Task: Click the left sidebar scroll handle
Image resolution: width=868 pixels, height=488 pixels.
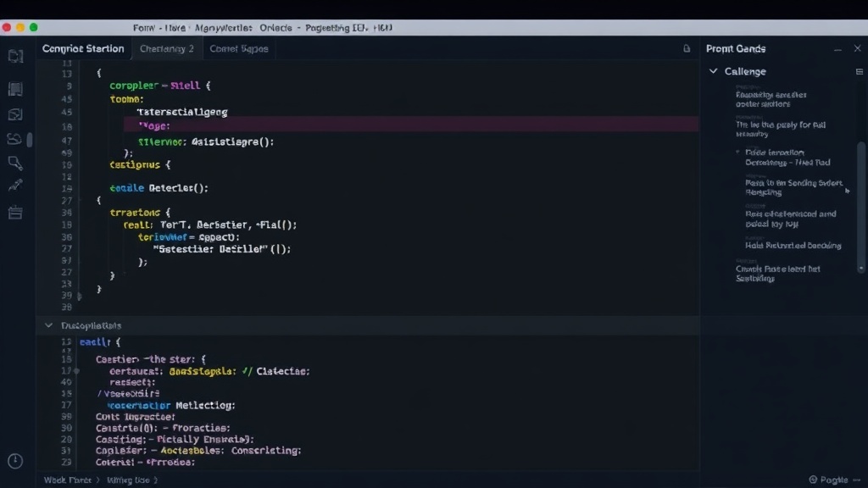Action: [x=30, y=140]
